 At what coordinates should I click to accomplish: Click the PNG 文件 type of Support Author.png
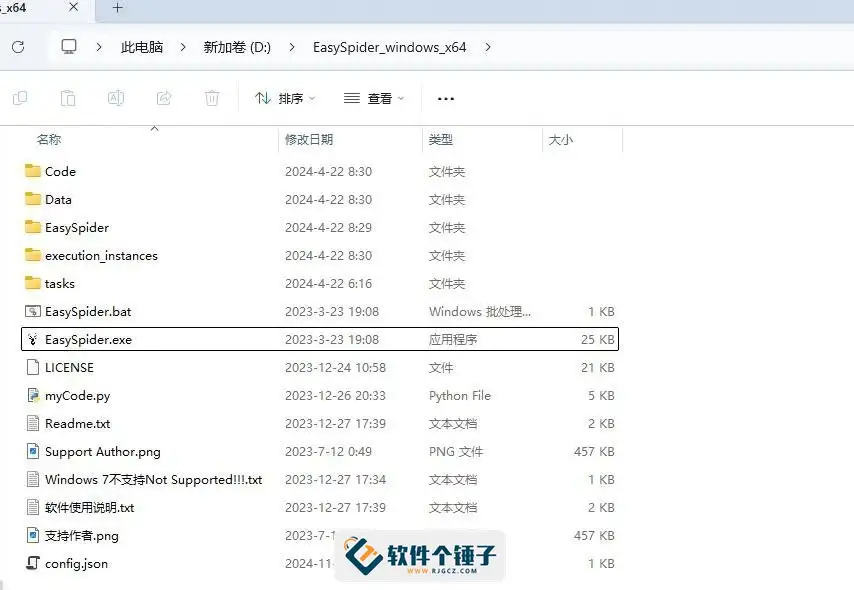coord(456,452)
